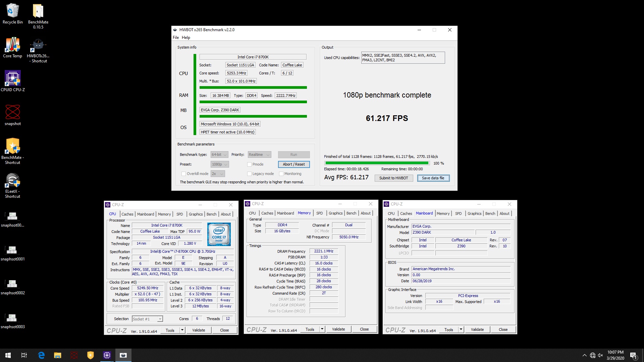
Task: Select the snaphsot00... file icon
Action: [13, 220]
